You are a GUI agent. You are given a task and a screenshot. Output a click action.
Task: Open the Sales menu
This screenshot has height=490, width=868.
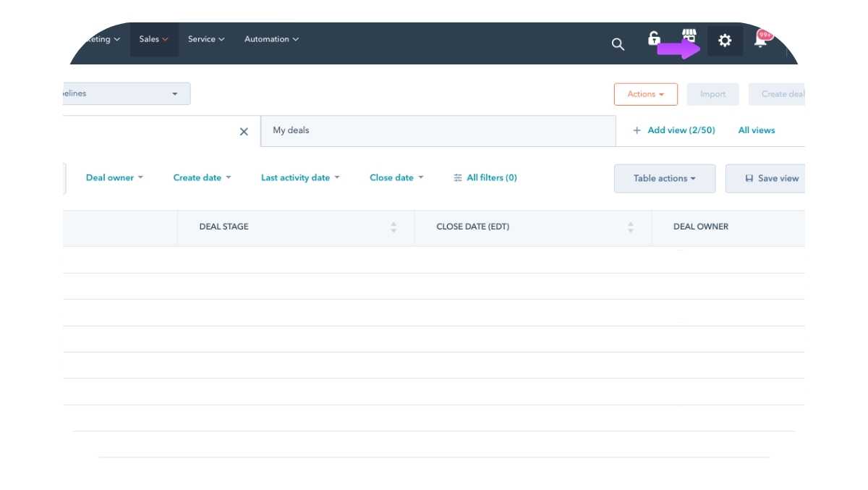tap(153, 39)
